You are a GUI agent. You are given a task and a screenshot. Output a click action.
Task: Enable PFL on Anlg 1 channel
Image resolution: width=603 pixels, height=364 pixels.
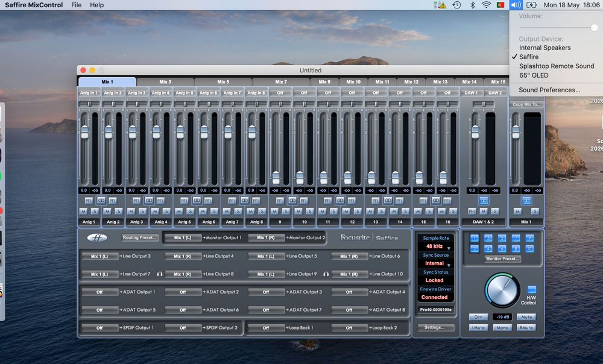pos(89,201)
